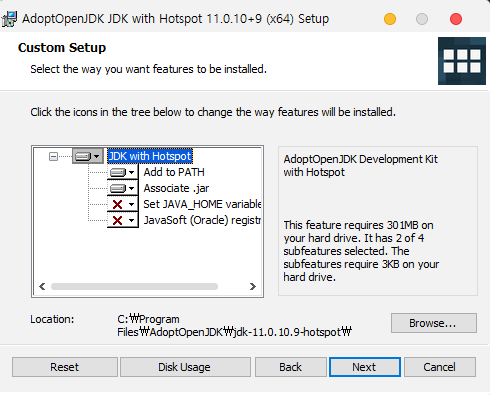
Task: Minimize the setup window with yellow button
Action: pos(390,19)
